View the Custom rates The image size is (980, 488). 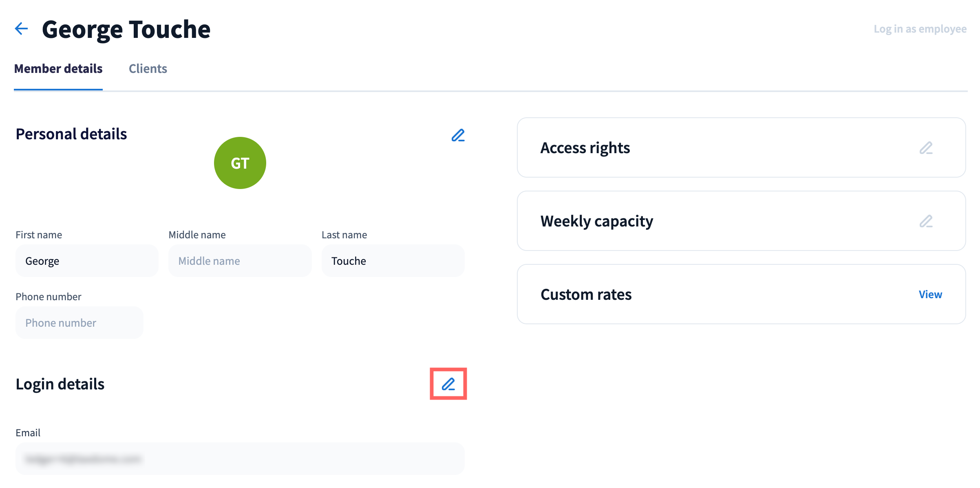(930, 295)
